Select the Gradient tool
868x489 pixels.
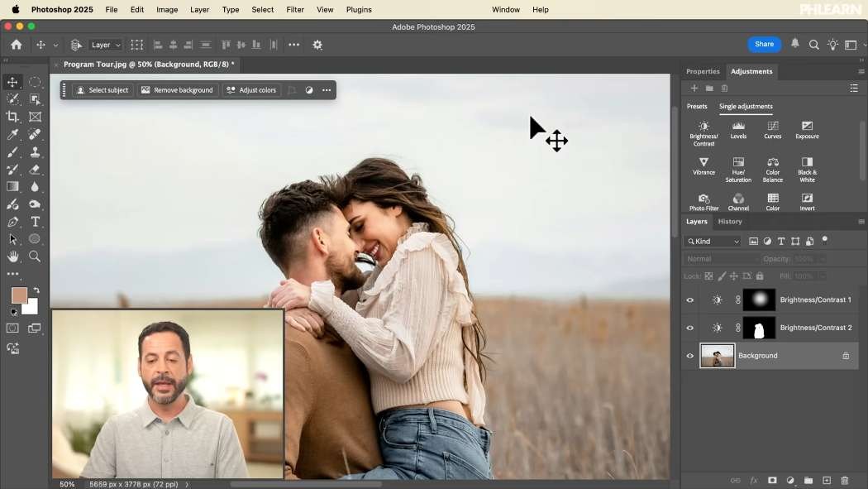12,187
